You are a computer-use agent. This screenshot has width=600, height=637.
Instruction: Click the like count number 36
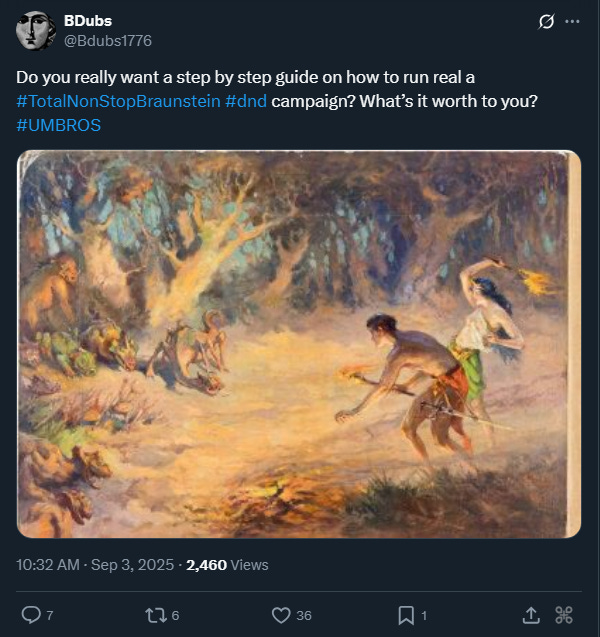(x=304, y=615)
